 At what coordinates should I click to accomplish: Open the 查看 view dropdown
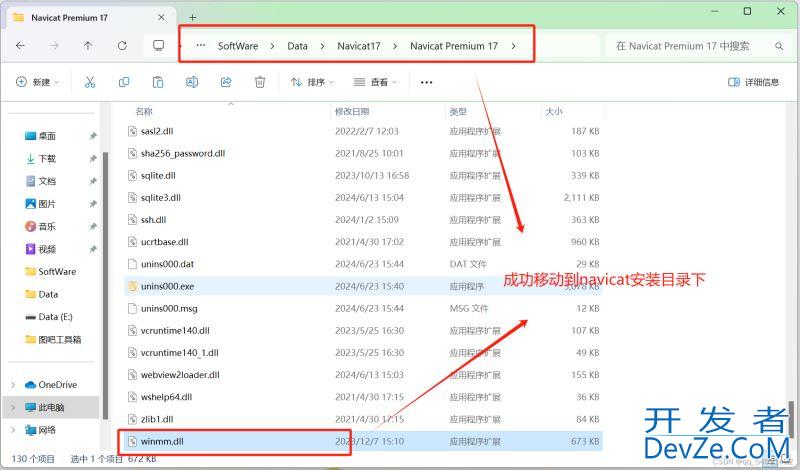pyautogui.click(x=376, y=82)
